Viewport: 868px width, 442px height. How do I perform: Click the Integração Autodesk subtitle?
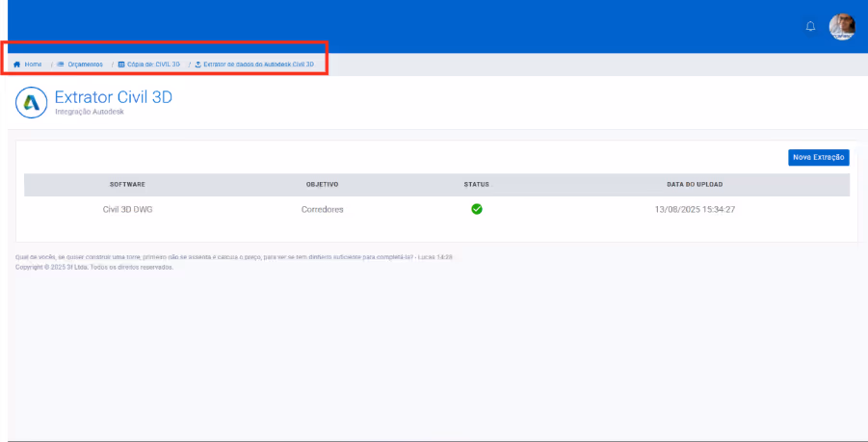point(90,112)
